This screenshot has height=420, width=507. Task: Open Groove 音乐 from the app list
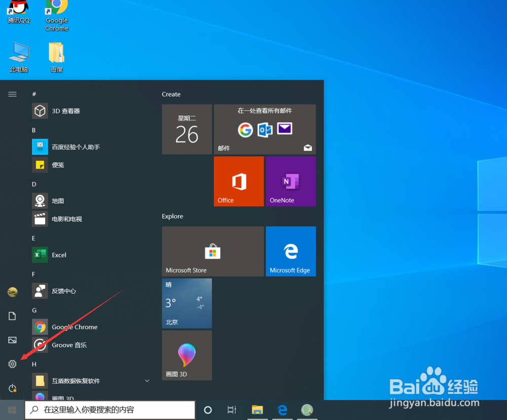tap(68, 345)
